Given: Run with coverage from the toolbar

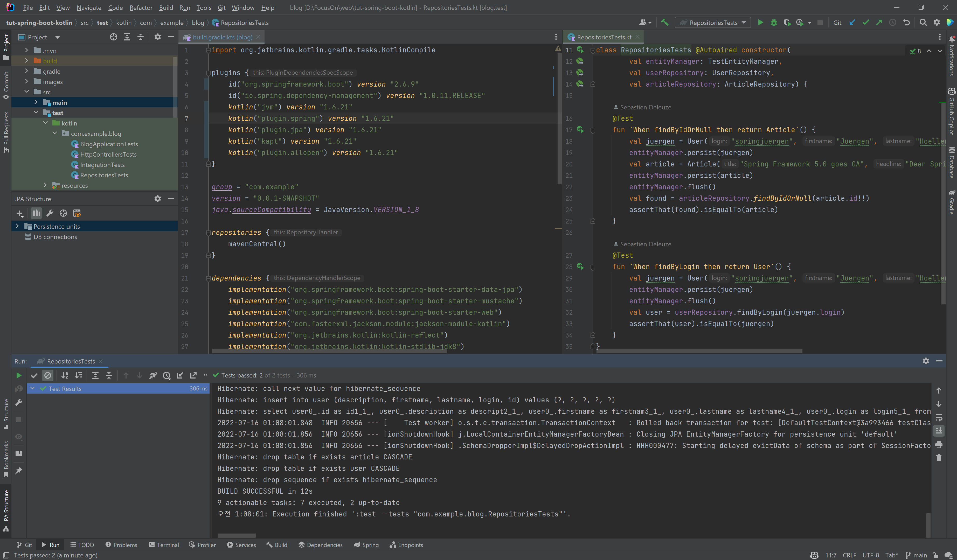Looking at the screenshot, I should [787, 23].
